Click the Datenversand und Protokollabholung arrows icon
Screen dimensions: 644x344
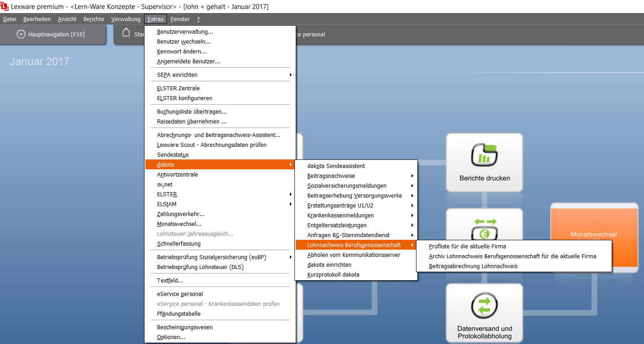484,306
